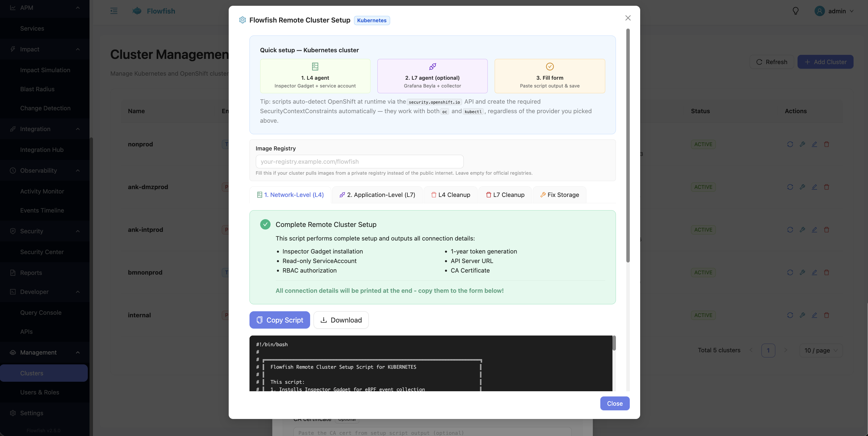
Task: Copy the setup script
Action: point(280,320)
